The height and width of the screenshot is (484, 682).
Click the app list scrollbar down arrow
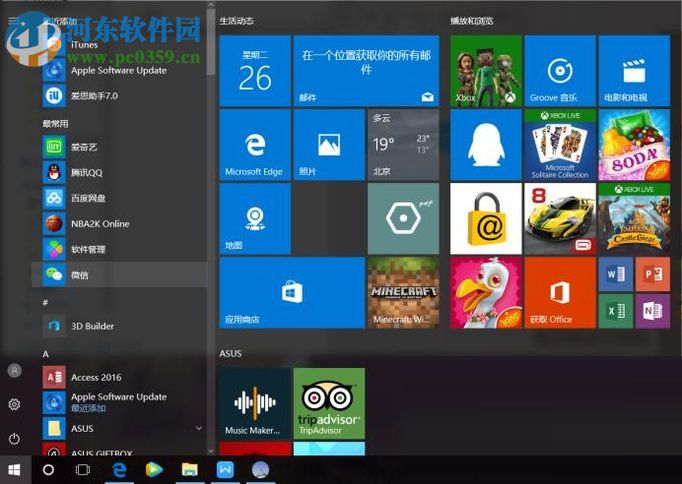click(211, 451)
